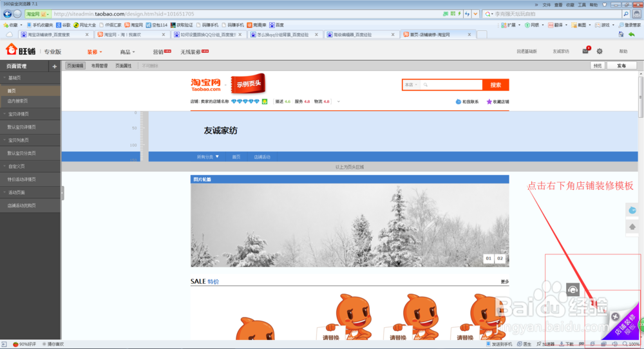644x349 pixels.
Task: Open the 获取验证 bookmark
Action: 182,25
